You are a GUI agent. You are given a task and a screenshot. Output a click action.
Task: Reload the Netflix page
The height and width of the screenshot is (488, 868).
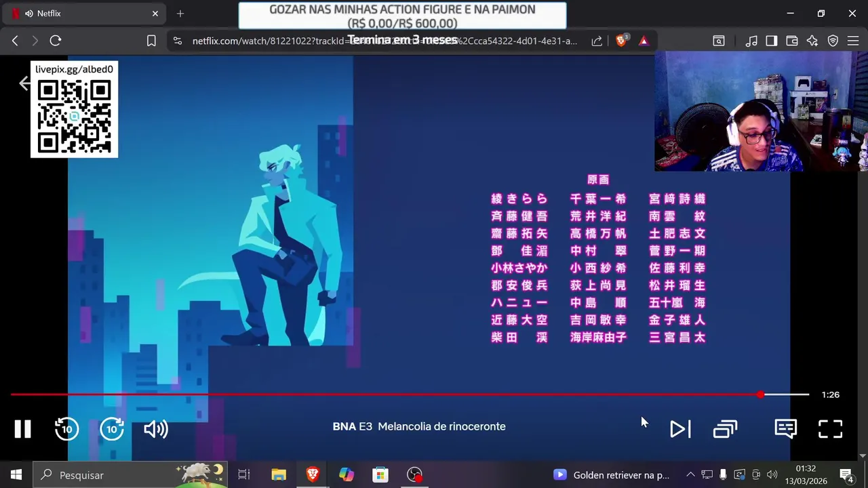56,41
